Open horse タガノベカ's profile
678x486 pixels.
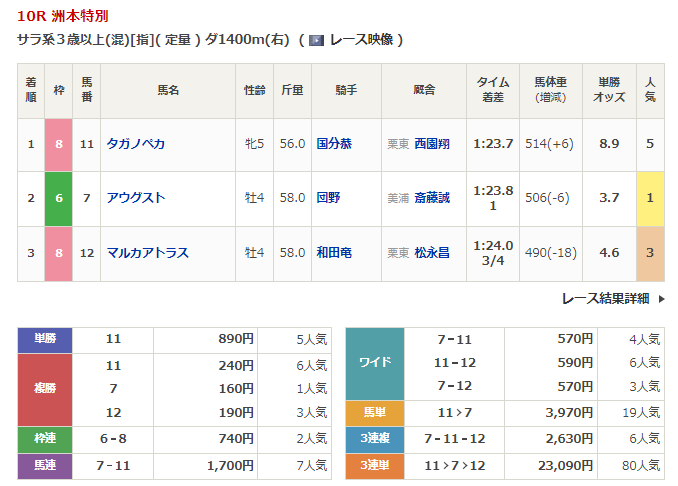click(x=136, y=144)
